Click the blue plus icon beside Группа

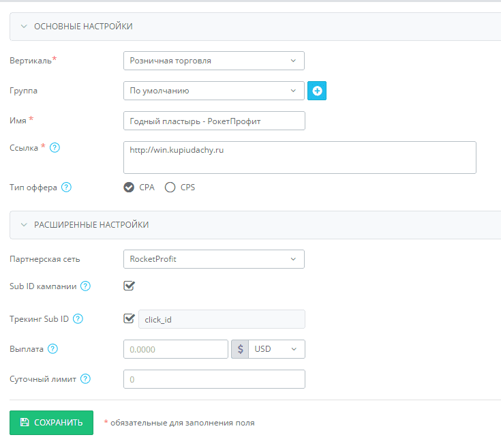click(x=317, y=91)
